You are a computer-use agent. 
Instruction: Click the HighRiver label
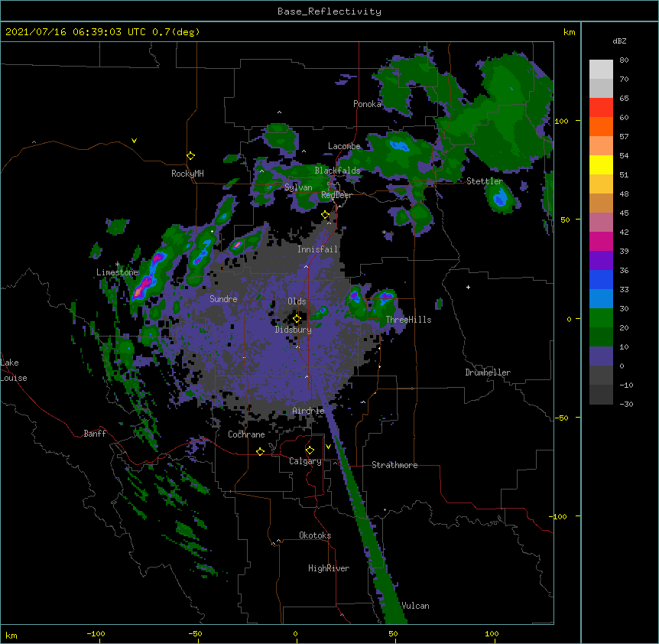click(x=329, y=568)
